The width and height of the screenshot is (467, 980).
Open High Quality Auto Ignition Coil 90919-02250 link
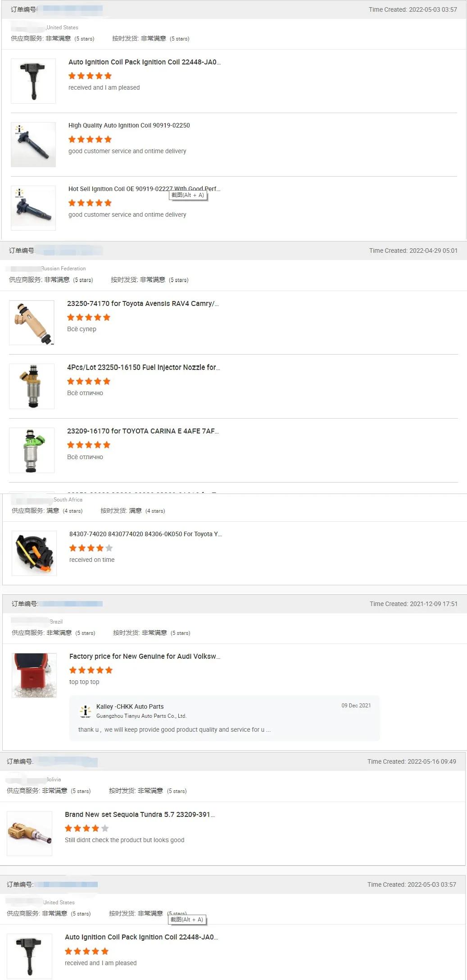pyautogui.click(x=129, y=125)
